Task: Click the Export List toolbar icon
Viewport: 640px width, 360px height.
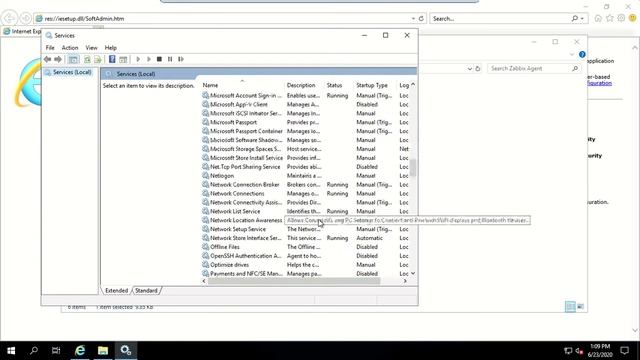Action: (98, 59)
